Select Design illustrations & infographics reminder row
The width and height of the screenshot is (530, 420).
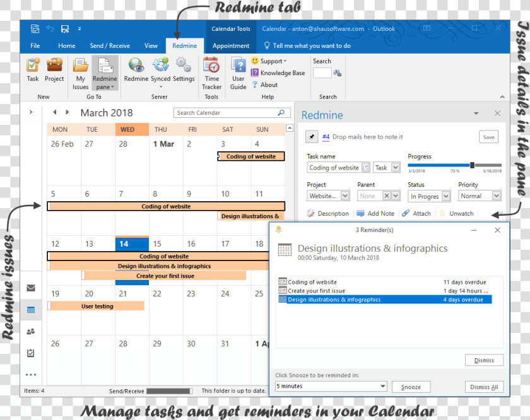pyautogui.click(x=385, y=300)
